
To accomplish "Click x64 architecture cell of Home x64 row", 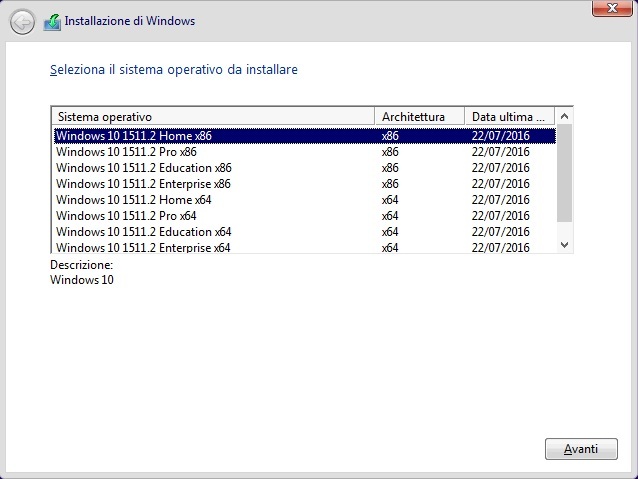I will (x=390, y=200).
